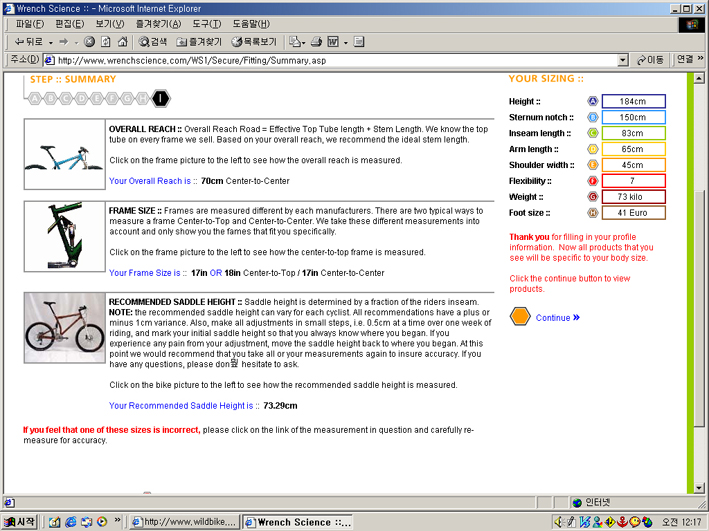Click step D hexagon in progress bar

click(81, 99)
